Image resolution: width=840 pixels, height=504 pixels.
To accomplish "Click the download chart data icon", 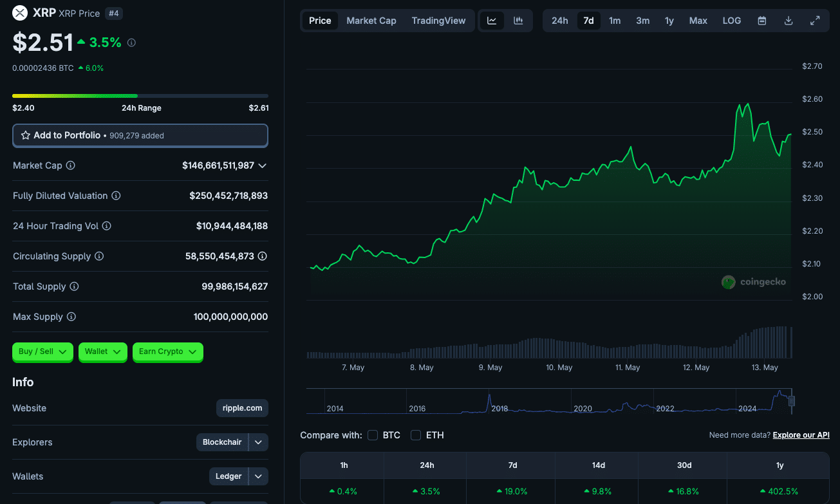I will tap(789, 21).
